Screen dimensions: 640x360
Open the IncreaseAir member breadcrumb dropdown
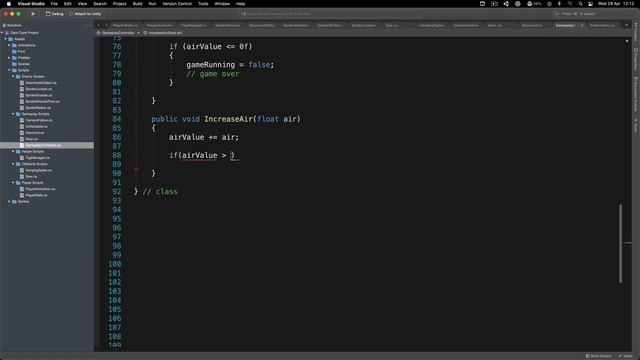[163, 33]
